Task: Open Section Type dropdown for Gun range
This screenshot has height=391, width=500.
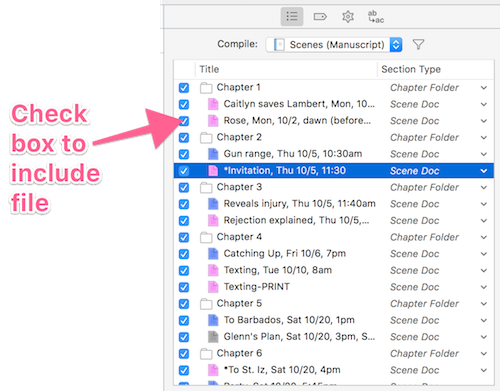Action: (484, 154)
